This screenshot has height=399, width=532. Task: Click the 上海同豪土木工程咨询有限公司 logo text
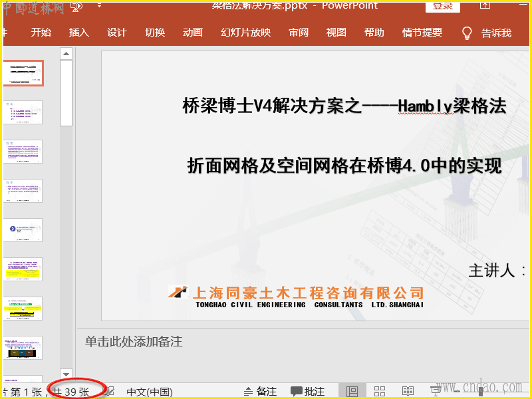[308, 293]
